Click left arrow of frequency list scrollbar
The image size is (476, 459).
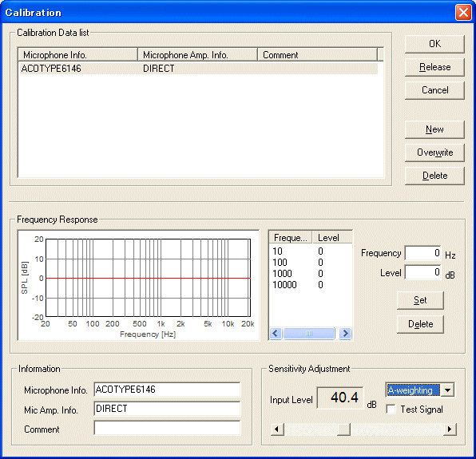coord(276,334)
